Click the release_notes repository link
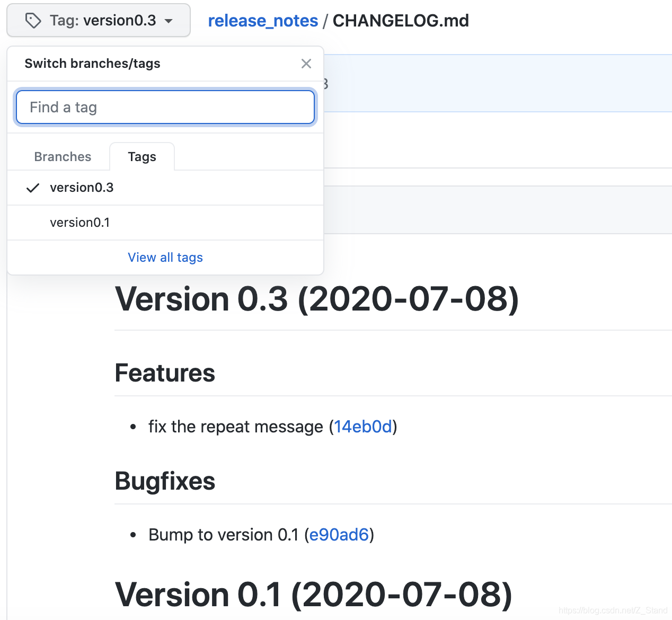Screen dimensions: 672x620 pyautogui.click(x=263, y=20)
